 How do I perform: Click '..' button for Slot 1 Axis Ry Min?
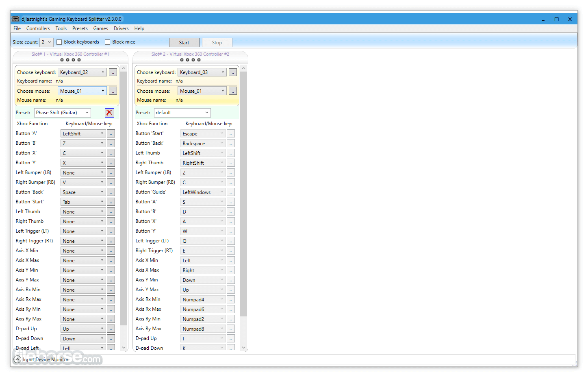coord(111,309)
